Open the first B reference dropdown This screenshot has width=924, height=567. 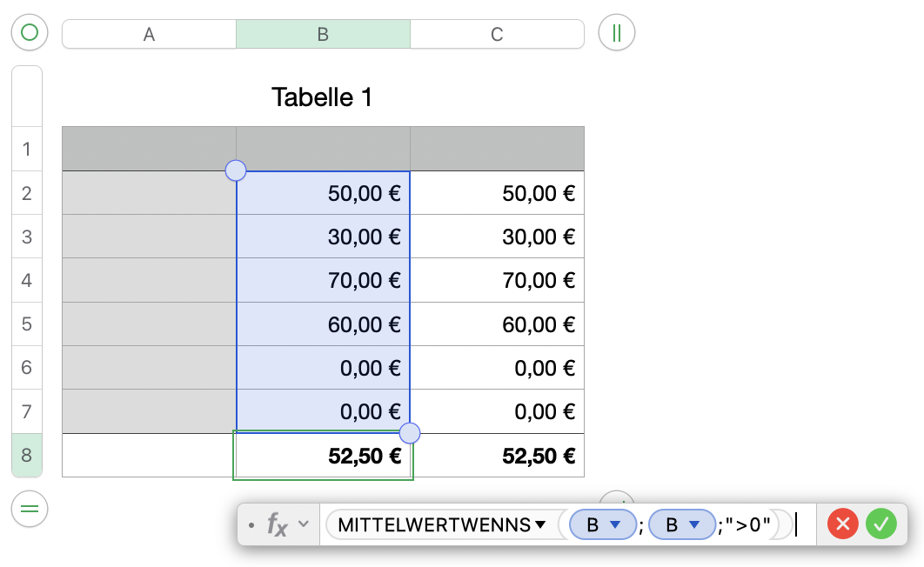point(615,524)
